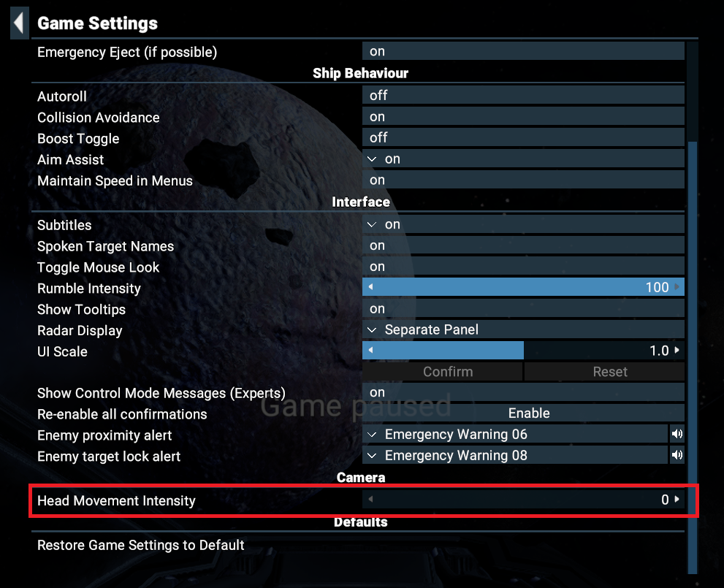The image size is (724, 588).
Task: Click the Reset UI scale button
Action: (604, 372)
